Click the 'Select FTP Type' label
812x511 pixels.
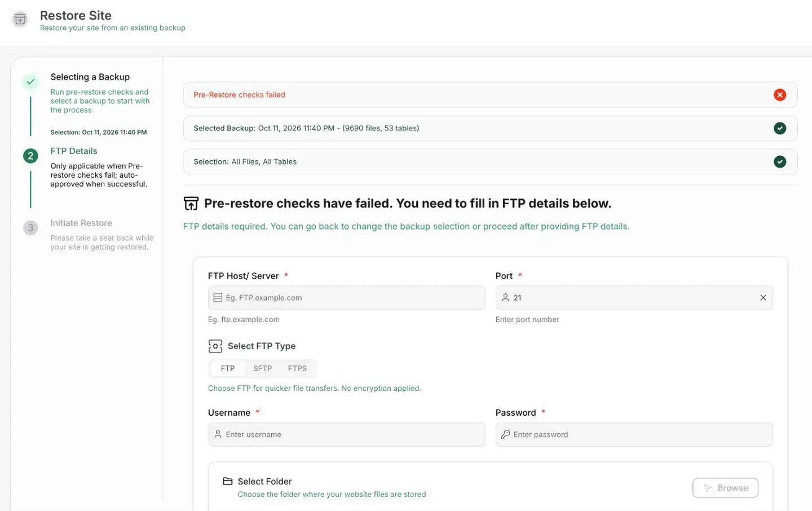click(262, 346)
